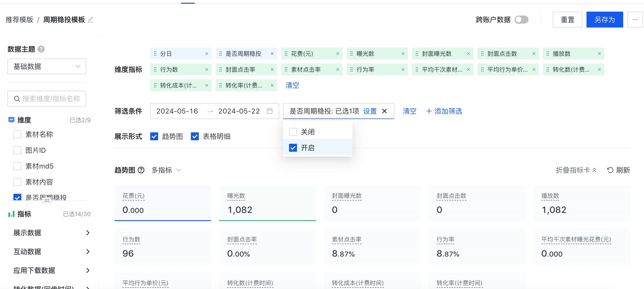Click the 另存为 button
This screenshot has width=644, height=289.
point(605,20)
